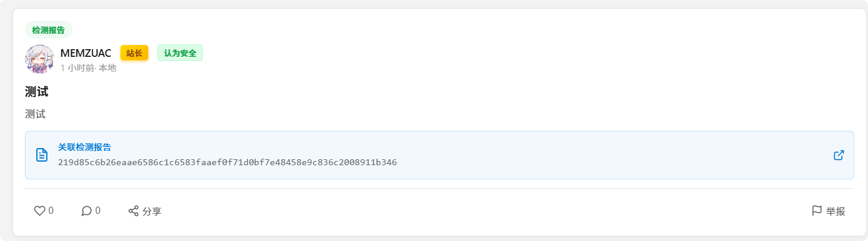868x241 pixels.
Task: Open linked report with external-link icon
Action: 838,155
